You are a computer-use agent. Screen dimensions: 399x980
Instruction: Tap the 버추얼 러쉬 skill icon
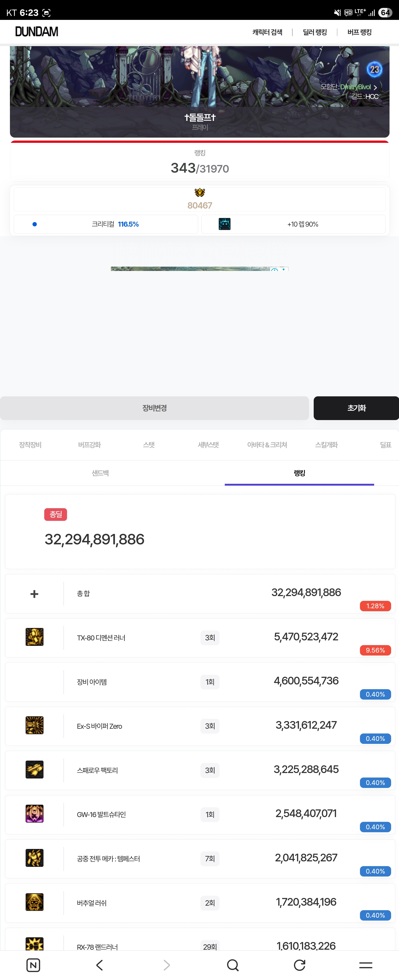pyautogui.click(x=34, y=902)
